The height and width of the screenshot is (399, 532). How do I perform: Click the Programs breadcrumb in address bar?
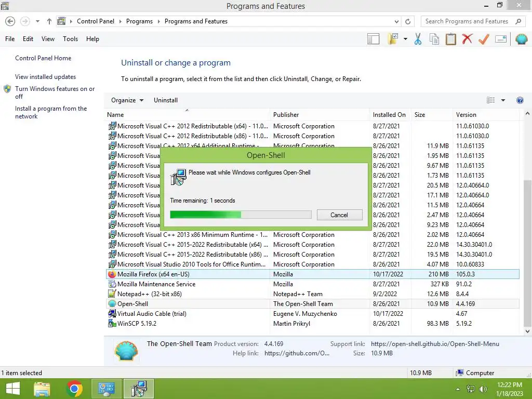(139, 21)
